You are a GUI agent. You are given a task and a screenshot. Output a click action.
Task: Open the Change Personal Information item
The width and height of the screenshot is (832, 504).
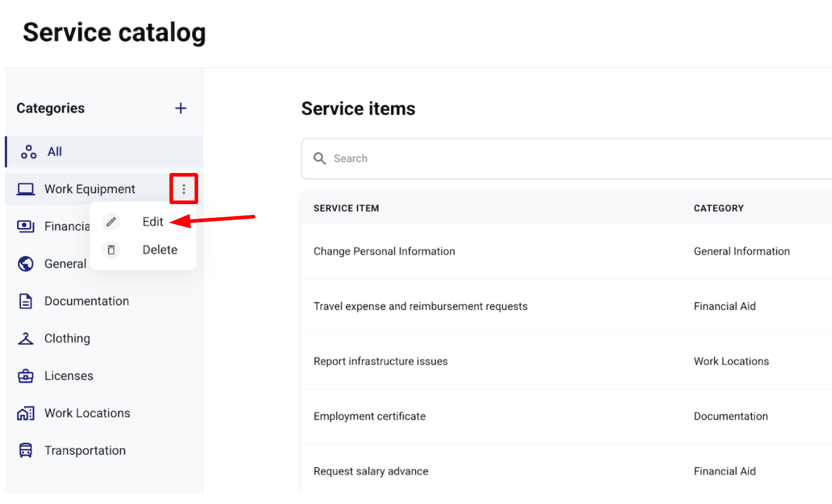[384, 251]
